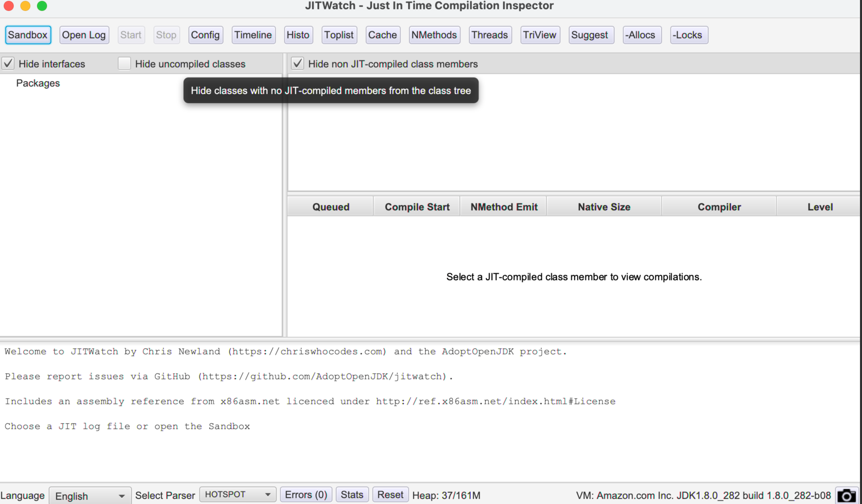Image resolution: width=862 pixels, height=504 pixels.
Task: Sort by Compile Start column
Action: [417, 207]
